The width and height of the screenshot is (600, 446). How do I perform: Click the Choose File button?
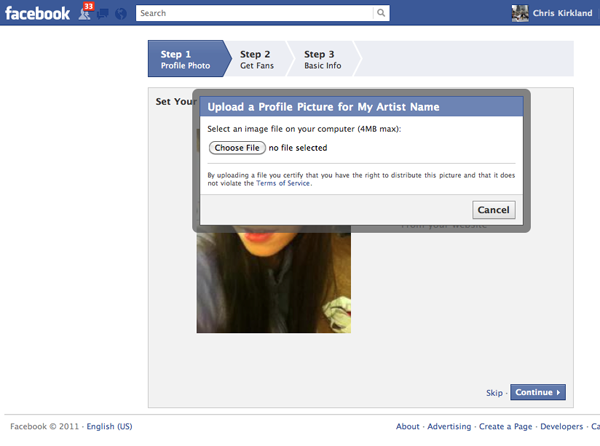(x=237, y=148)
